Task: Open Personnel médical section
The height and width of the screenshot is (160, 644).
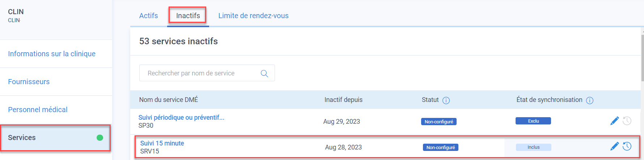Action: [x=38, y=110]
